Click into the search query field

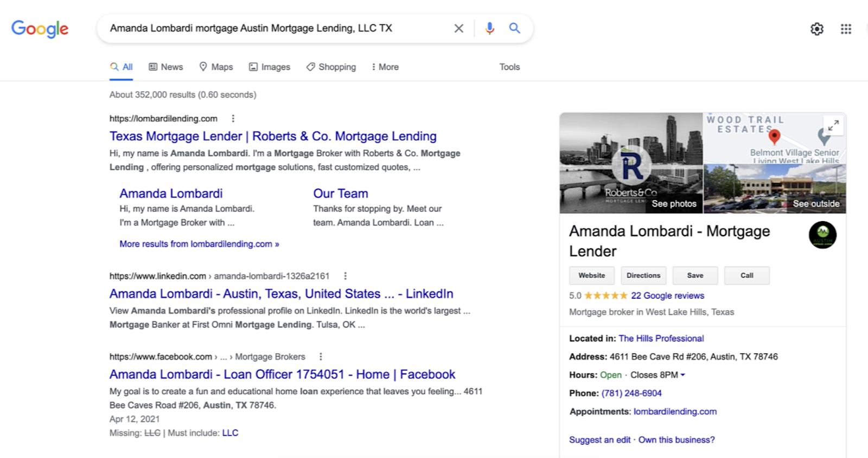pos(277,28)
